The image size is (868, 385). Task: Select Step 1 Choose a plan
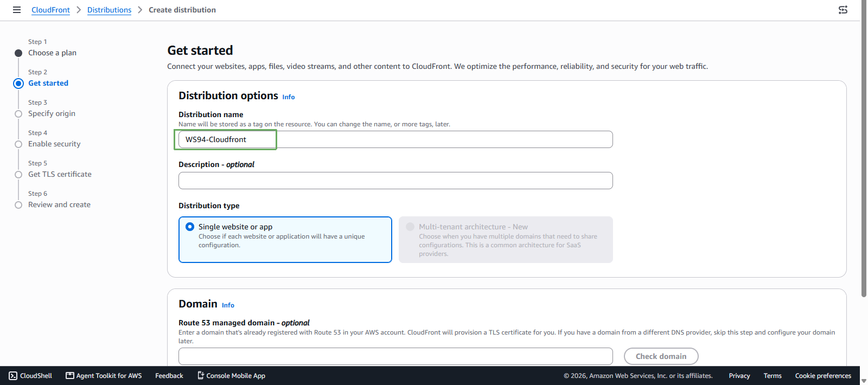click(x=52, y=53)
